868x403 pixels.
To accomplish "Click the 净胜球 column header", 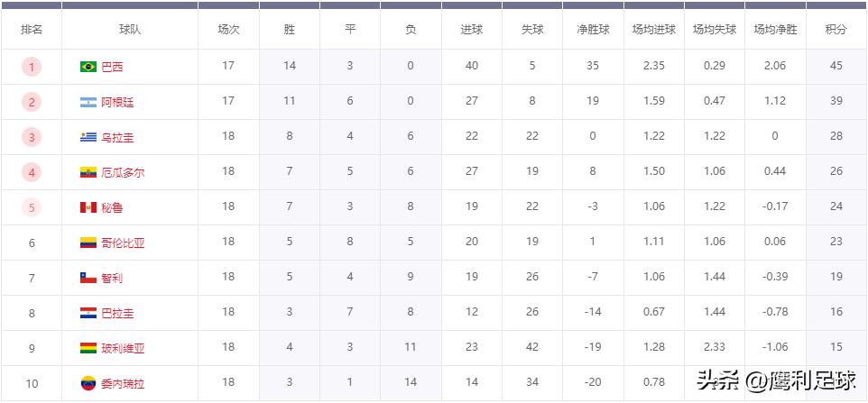I will (593, 30).
